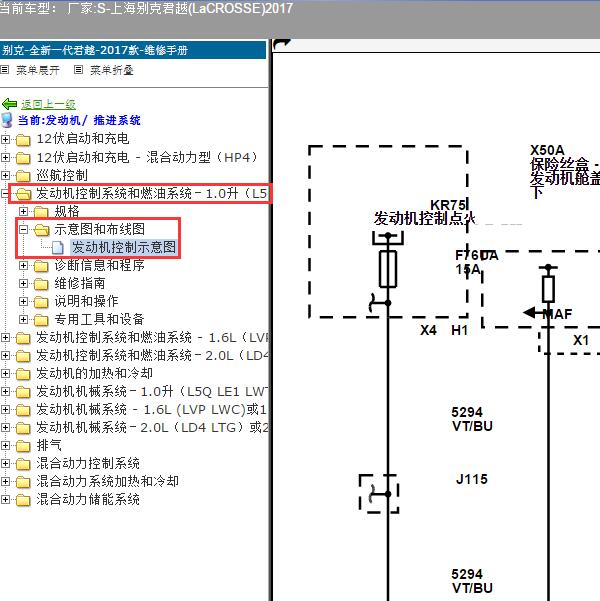Select the 排气 tree item
The image size is (600, 601).
click(x=49, y=445)
